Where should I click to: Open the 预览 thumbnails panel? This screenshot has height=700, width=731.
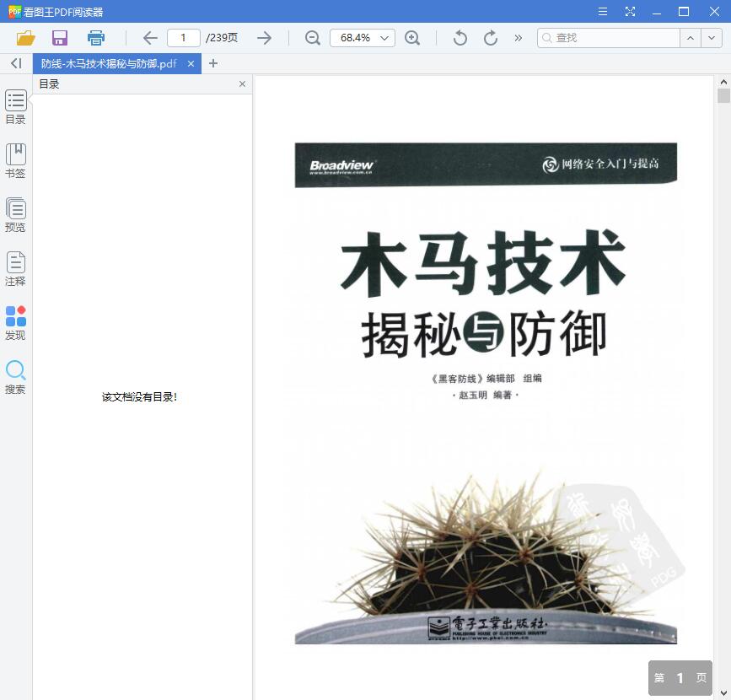(15, 215)
